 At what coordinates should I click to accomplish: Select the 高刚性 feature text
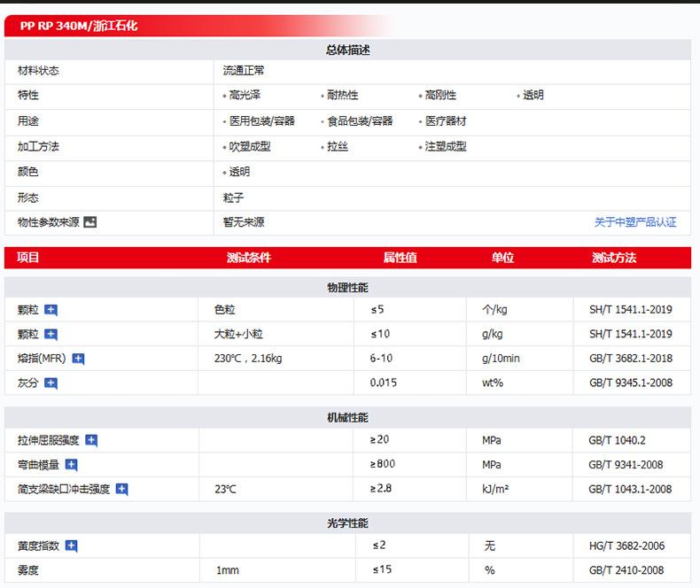pyautogui.click(x=440, y=95)
